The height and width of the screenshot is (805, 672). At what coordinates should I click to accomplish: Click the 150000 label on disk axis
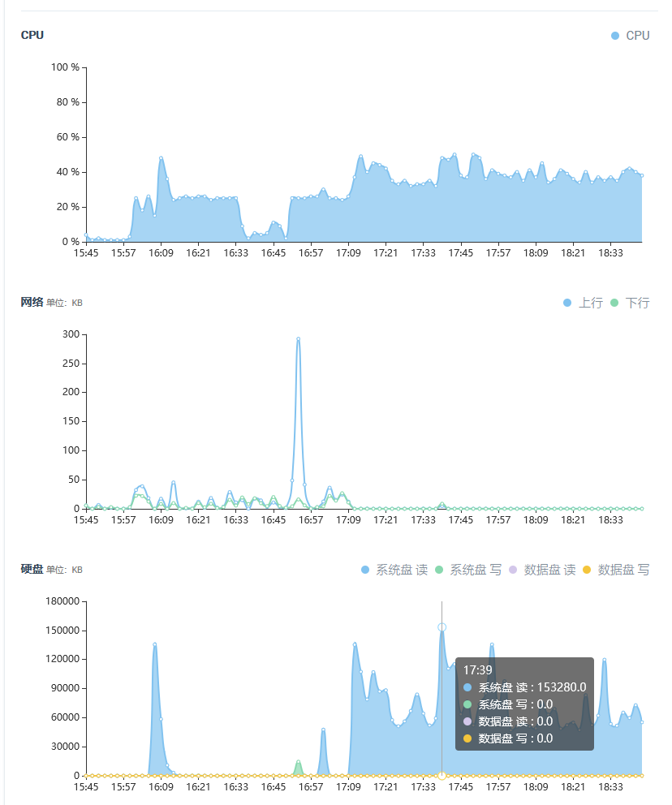(62, 631)
